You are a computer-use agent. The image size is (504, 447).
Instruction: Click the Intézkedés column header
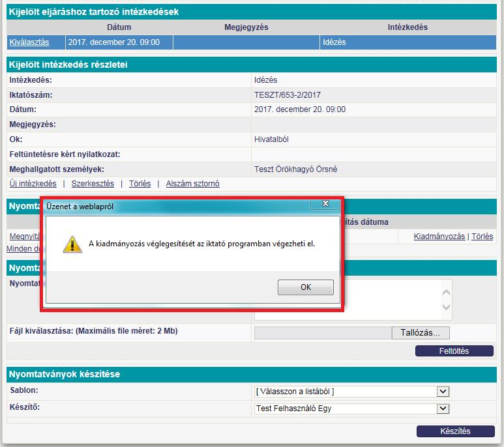[x=408, y=27]
